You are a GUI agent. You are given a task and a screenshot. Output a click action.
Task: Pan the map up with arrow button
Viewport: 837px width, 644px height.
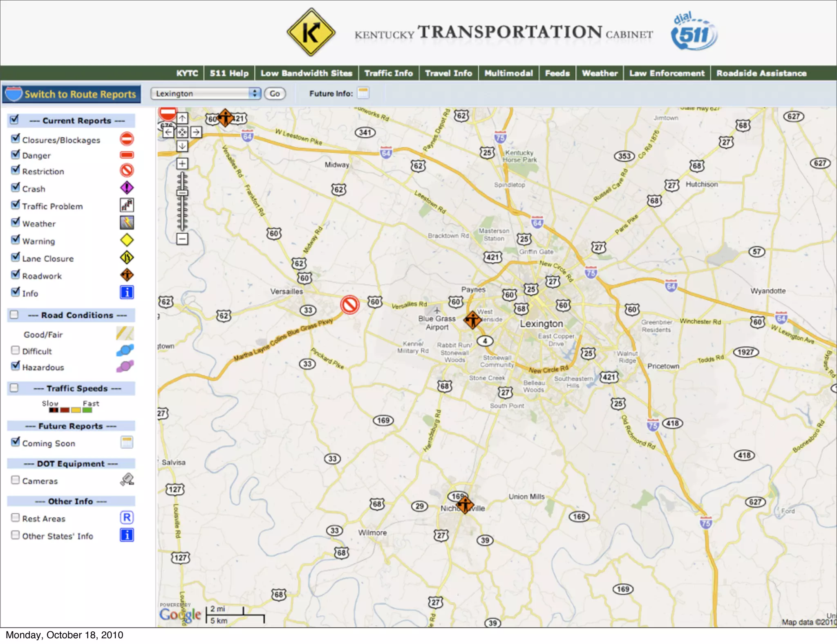(182, 119)
